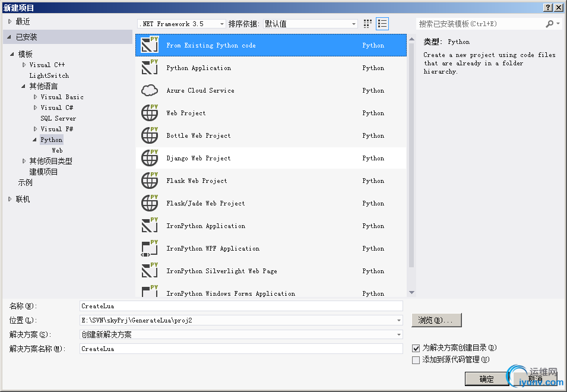Click the Flask/Jade Web Project globe icon

click(x=150, y=203)
